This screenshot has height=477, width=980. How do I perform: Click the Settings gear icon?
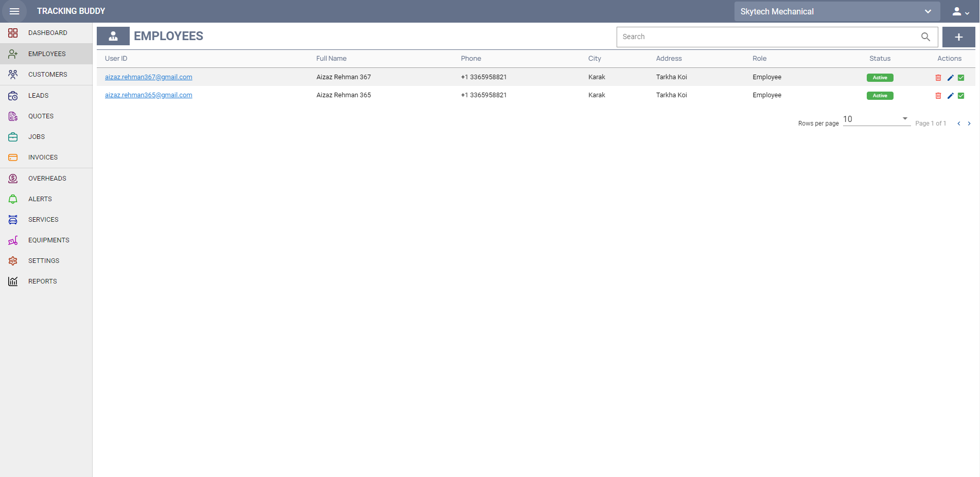tap(13, 261)
